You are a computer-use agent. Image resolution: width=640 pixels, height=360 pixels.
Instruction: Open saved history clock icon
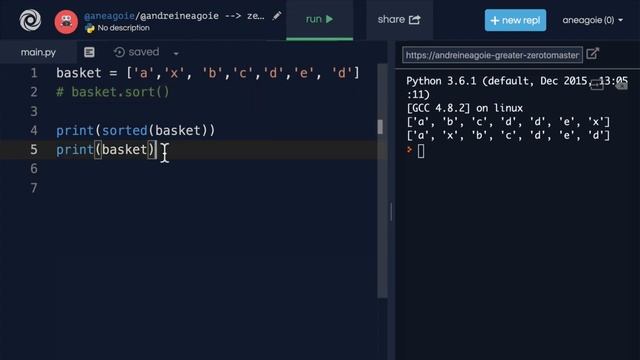pyautogui.click(x=119, y=52)
